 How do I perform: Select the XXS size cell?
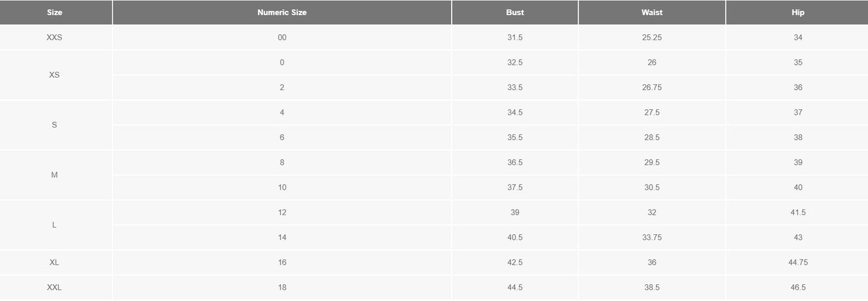(x=55, y=37)
